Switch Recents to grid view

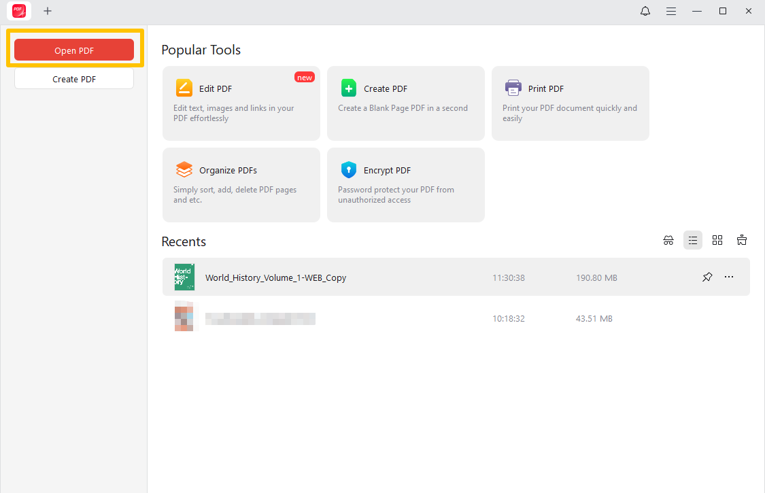717,241
